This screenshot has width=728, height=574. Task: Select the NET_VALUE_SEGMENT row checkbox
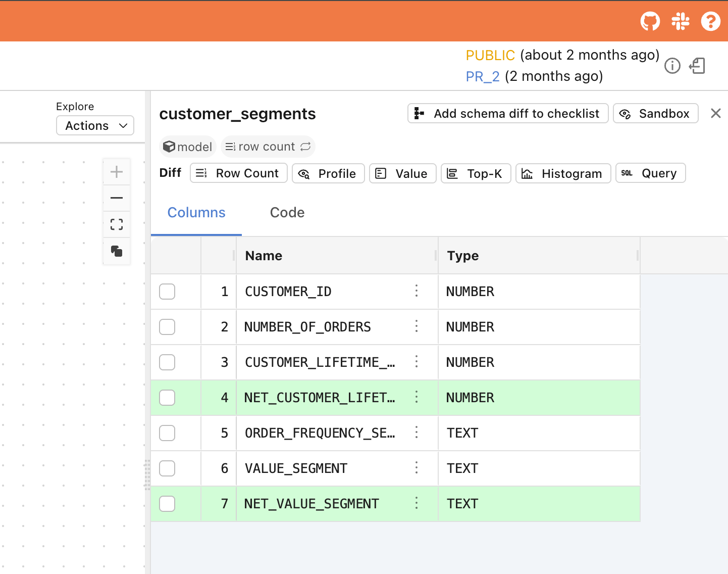[167, 504]
